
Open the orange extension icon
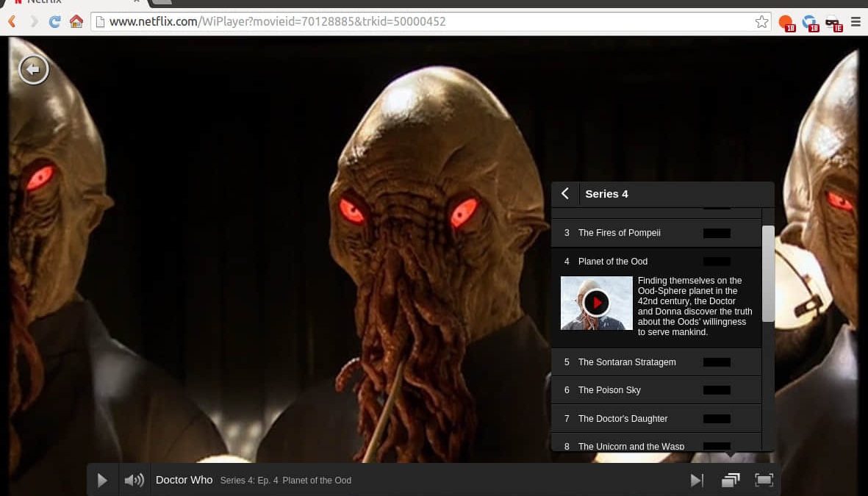tap(786, 23)
